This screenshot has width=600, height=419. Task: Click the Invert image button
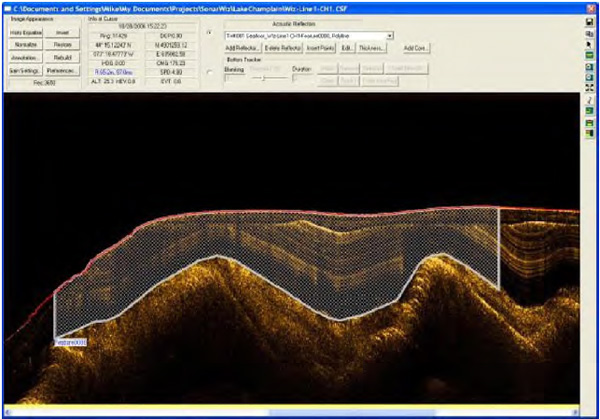(x=61, y=33)
